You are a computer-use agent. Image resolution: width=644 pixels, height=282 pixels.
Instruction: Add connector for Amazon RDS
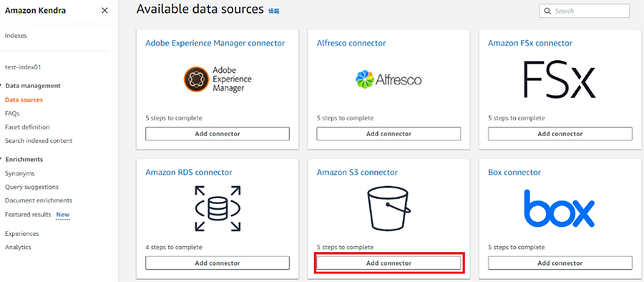(218, 263)
